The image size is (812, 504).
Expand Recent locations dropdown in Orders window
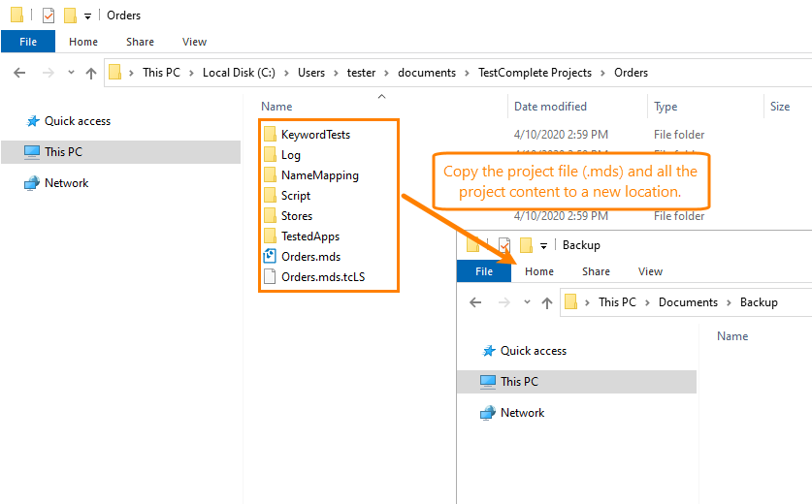pyautogui.click(x=71, y=73)
